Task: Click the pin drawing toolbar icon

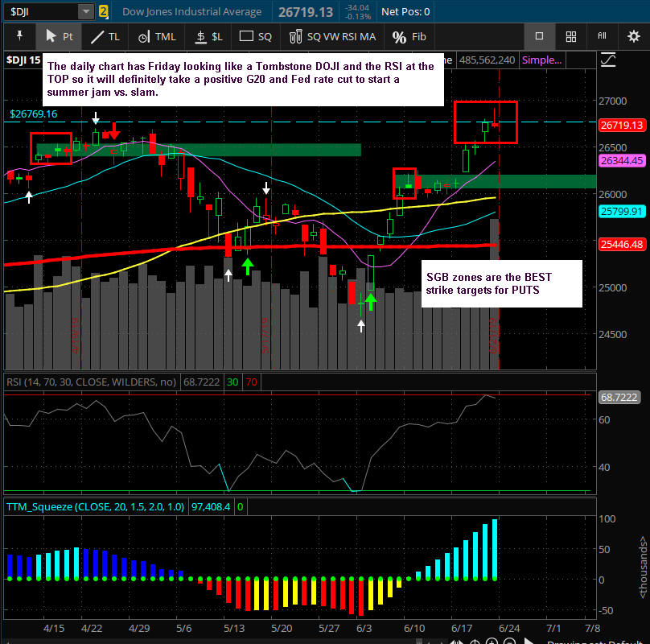Action: pyautogui.click(x=19, y=36)
